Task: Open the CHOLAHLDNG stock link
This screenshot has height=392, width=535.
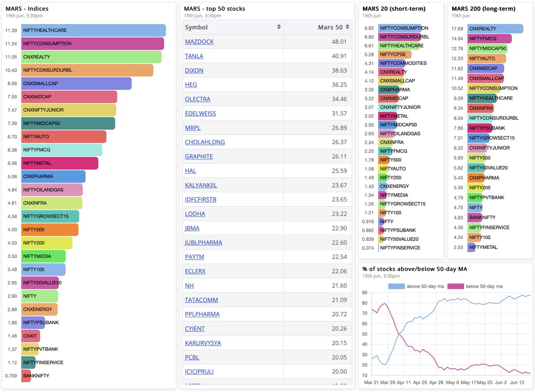Action: pos(205,142)
